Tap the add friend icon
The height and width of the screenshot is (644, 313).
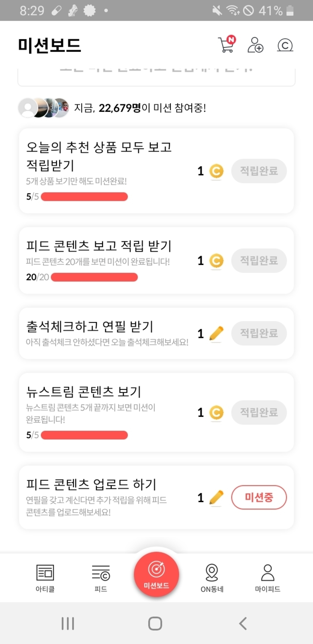(x=255, y=45)
